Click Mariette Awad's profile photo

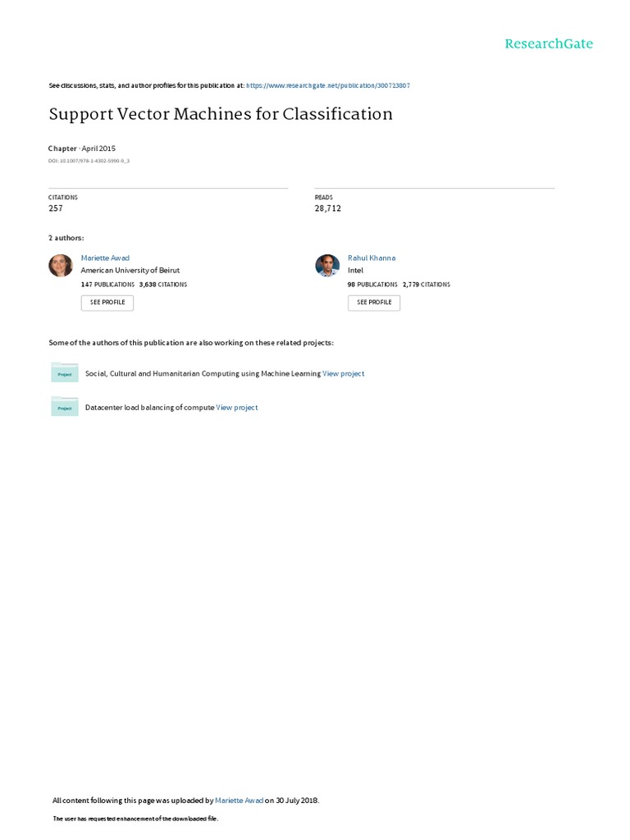(61, 265)
